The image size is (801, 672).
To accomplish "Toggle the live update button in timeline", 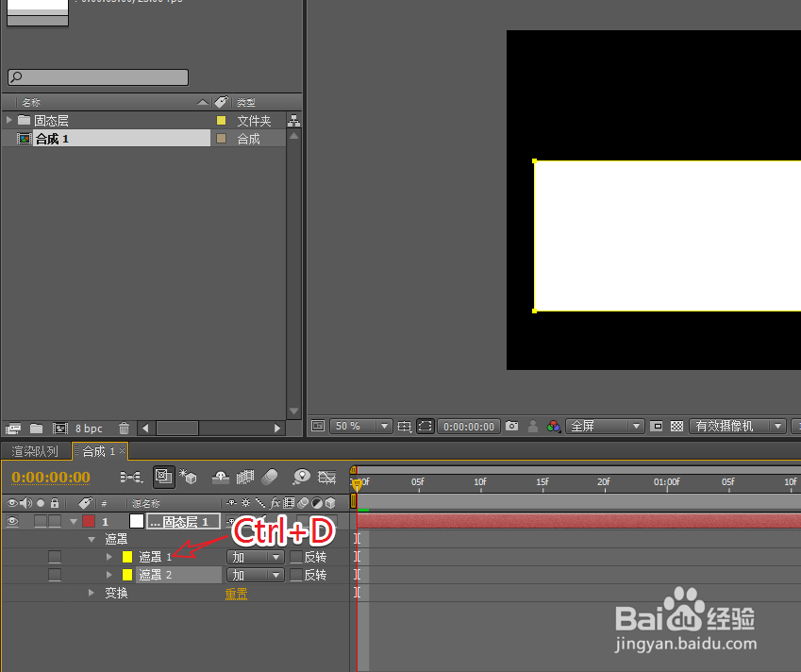I will click(164, 477).
